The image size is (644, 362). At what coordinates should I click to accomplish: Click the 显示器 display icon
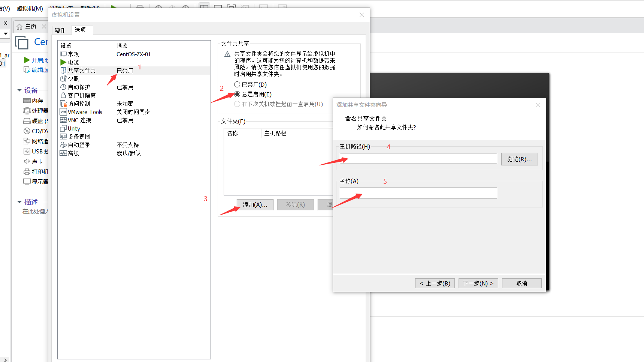pos(27,182)
